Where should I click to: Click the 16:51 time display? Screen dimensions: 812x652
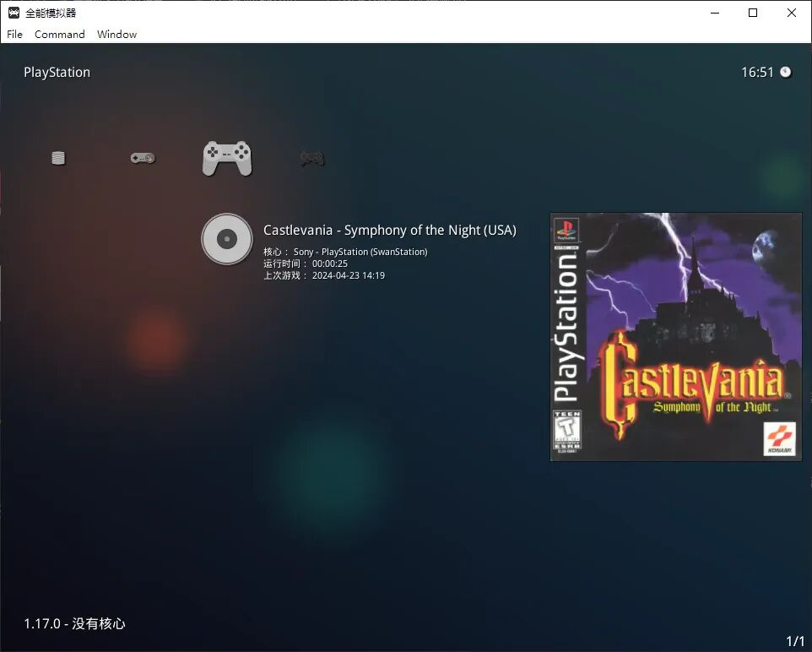click(757, 72)
